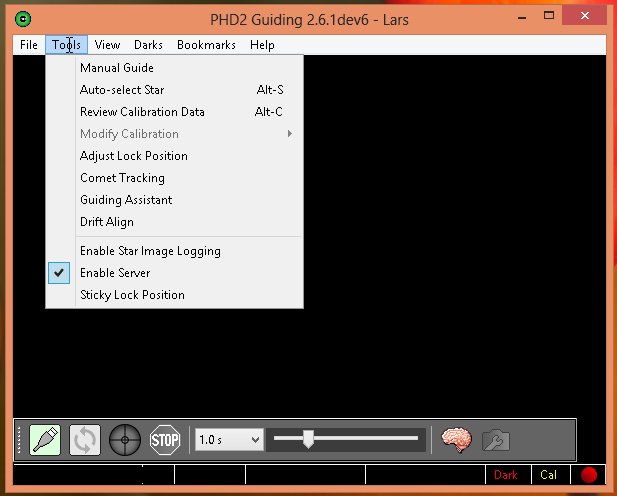Toggle Sticky Lock Position option
Viewport: 617px width, 496px height.
tap(174, 295)
